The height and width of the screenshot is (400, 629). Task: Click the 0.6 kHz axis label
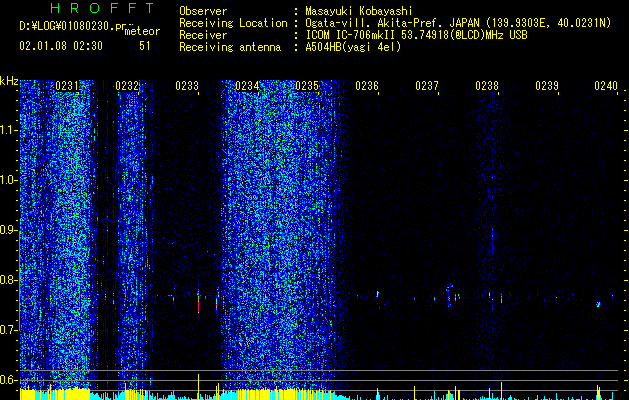(x=8, y=380)
